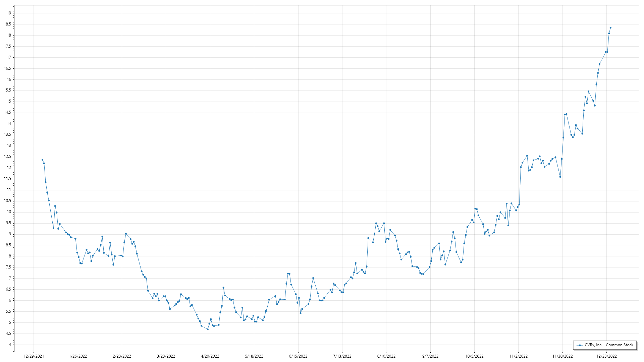Click the 6/15/2022 x-axis date label
The width and height of the screenshot is (644, 362).
(x=298, y=356)
